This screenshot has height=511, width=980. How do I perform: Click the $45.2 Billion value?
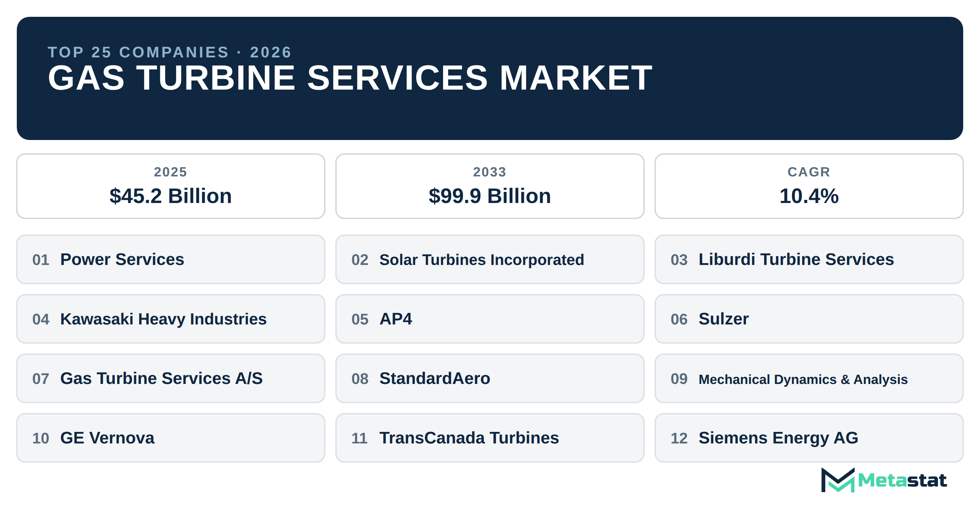171,196
